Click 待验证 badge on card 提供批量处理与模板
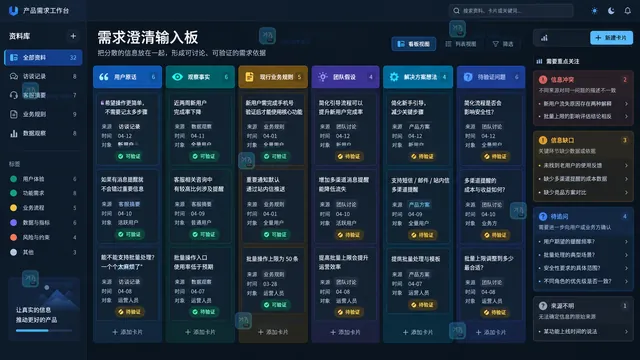The height and width of the screenshot is (360, 640). pos(422,304)
